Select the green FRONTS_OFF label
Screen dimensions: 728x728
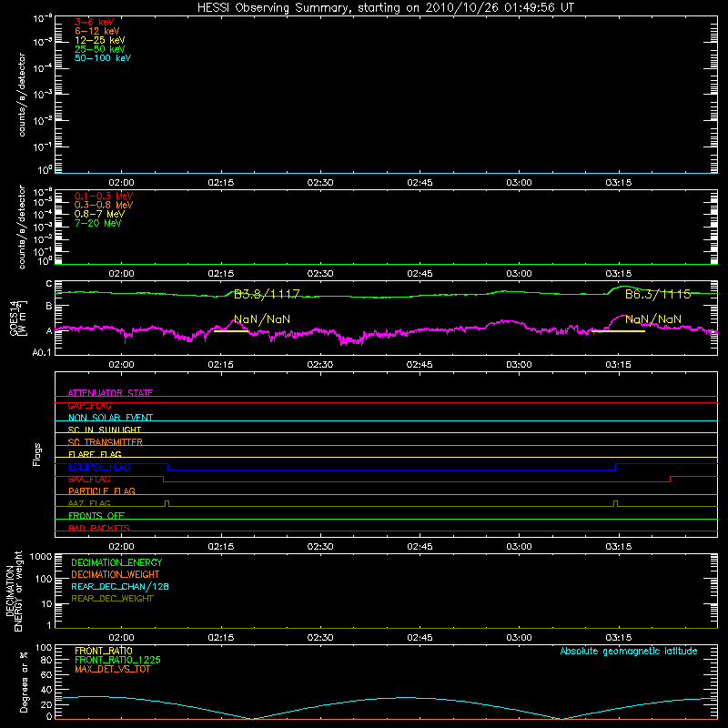[x=96, y=516]
